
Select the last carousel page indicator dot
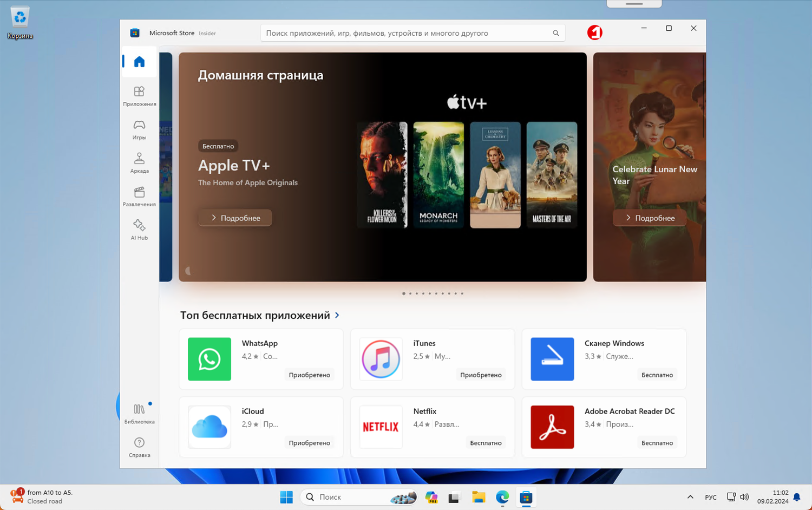point(462,293)
